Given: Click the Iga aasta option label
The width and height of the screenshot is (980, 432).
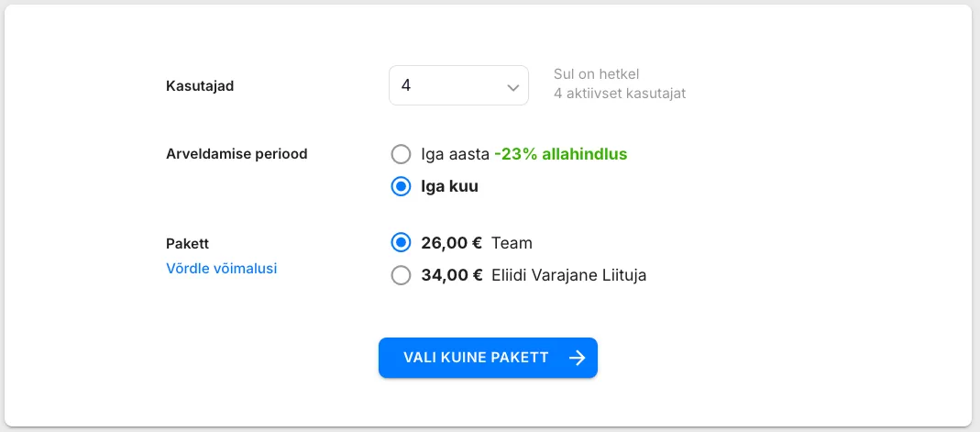Looking at the screenshot, I should [x=455, y=154].
